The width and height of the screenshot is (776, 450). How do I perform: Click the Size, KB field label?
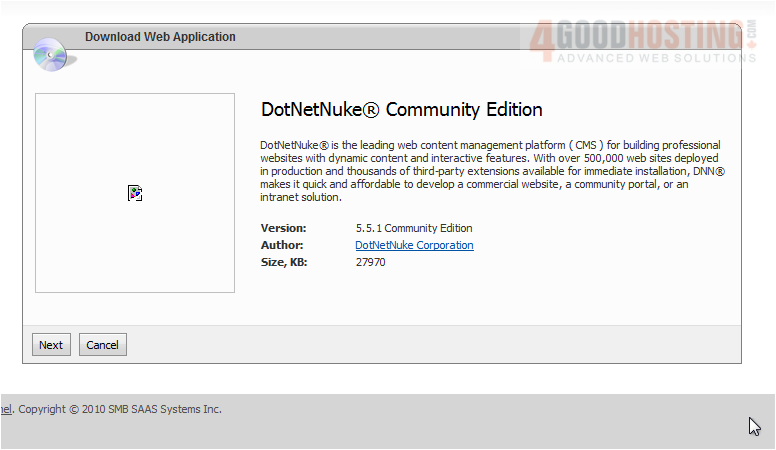284,262
